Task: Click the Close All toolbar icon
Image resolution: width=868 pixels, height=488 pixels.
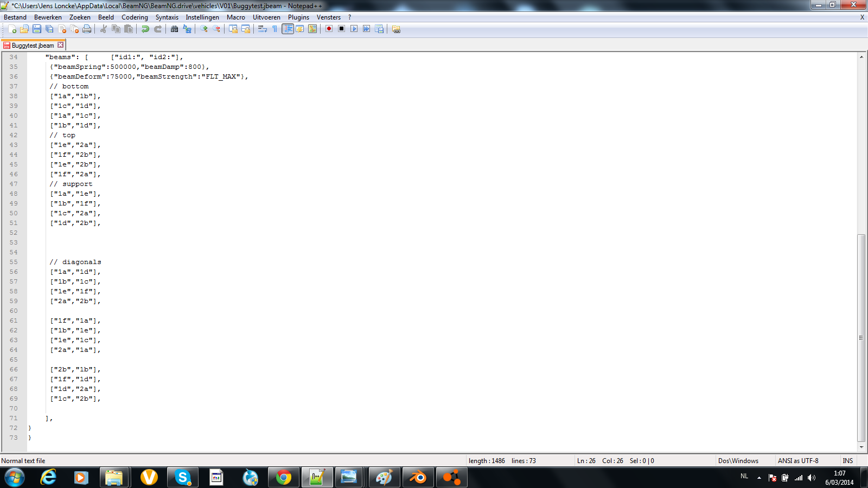Action: [74, 29]
